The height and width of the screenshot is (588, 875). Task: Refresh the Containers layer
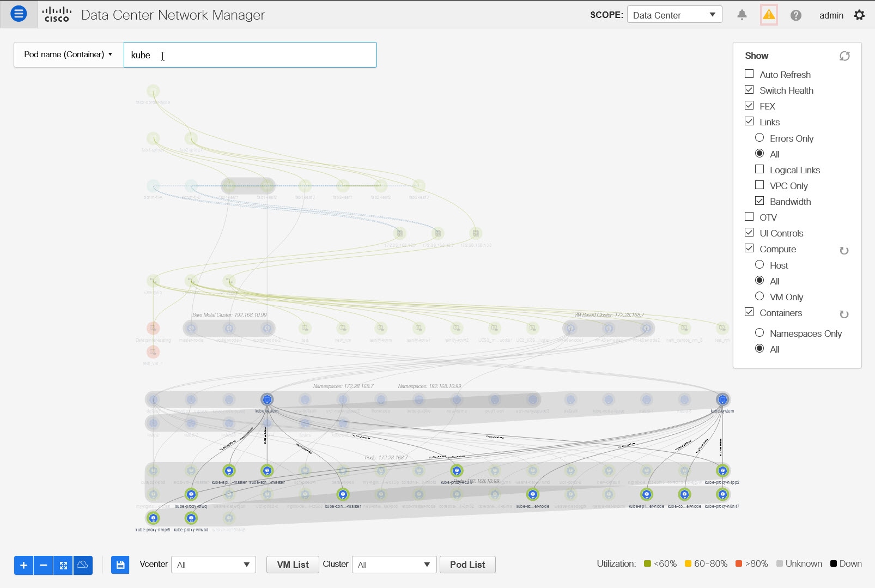844,314
